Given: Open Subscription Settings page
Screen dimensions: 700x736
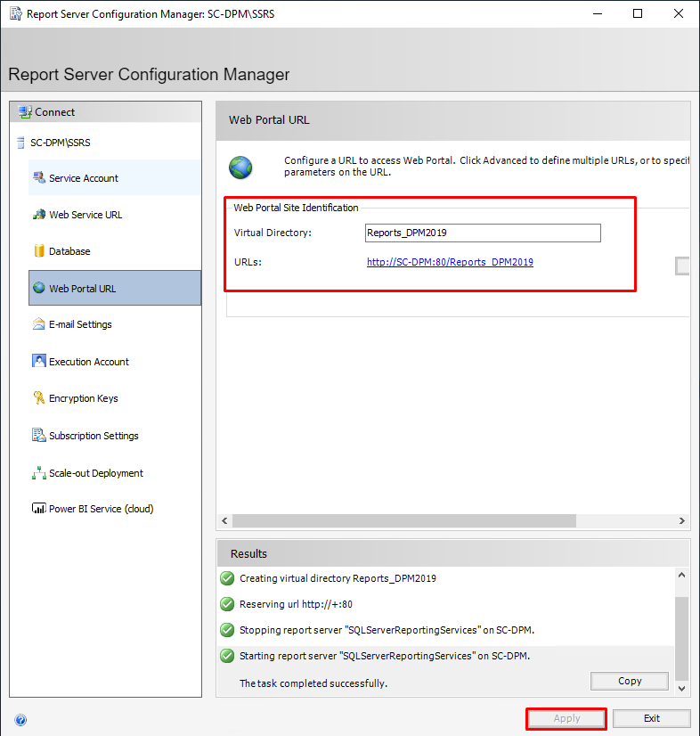Looking at the screenshot, I should tap(115, 436).
